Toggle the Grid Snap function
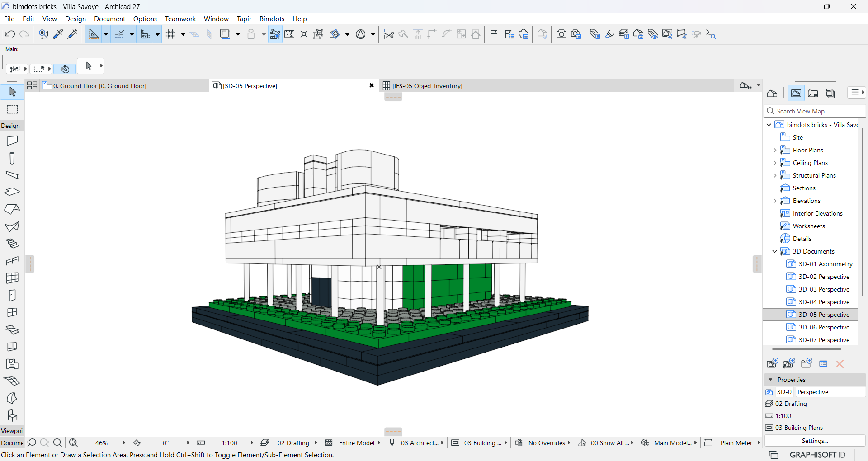The height and width of the screenshot is (461, 868). tap(171, 34)
